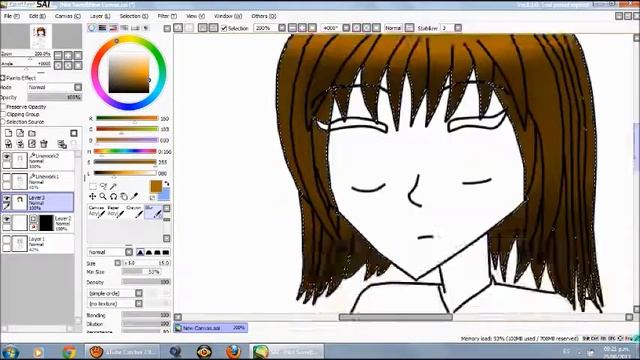The width and height of the screenshot is (640, 360).
Task: Click the transfer down layer icon
Action: pos(8,144)
